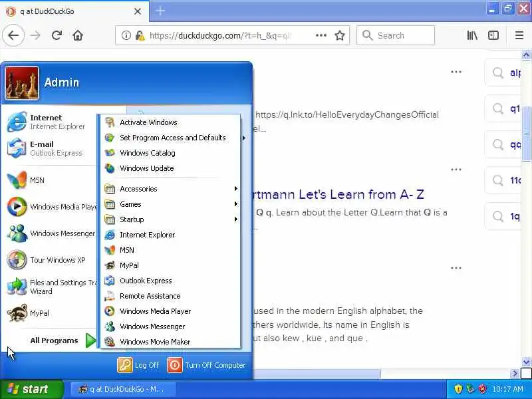Launch MyPal from start menu left column
The image size is (532, 399).
point(51,313)
